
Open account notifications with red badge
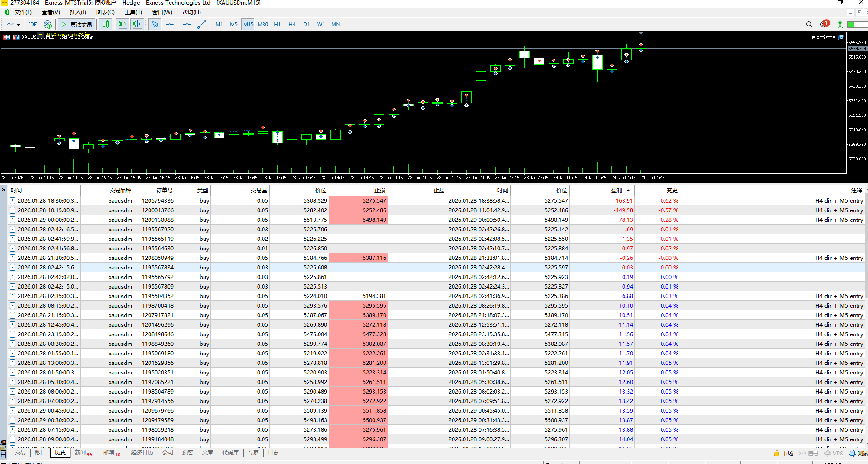(x=825, y=24)
